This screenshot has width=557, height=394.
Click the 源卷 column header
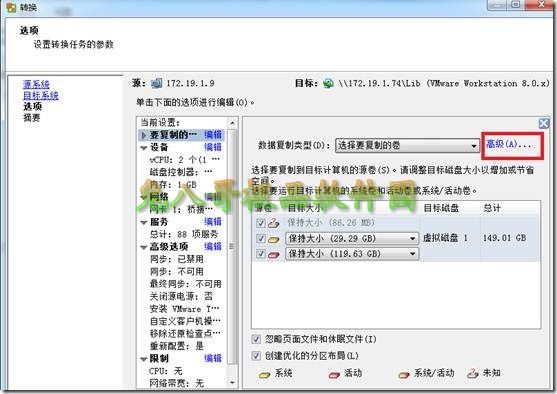[263, 208]
